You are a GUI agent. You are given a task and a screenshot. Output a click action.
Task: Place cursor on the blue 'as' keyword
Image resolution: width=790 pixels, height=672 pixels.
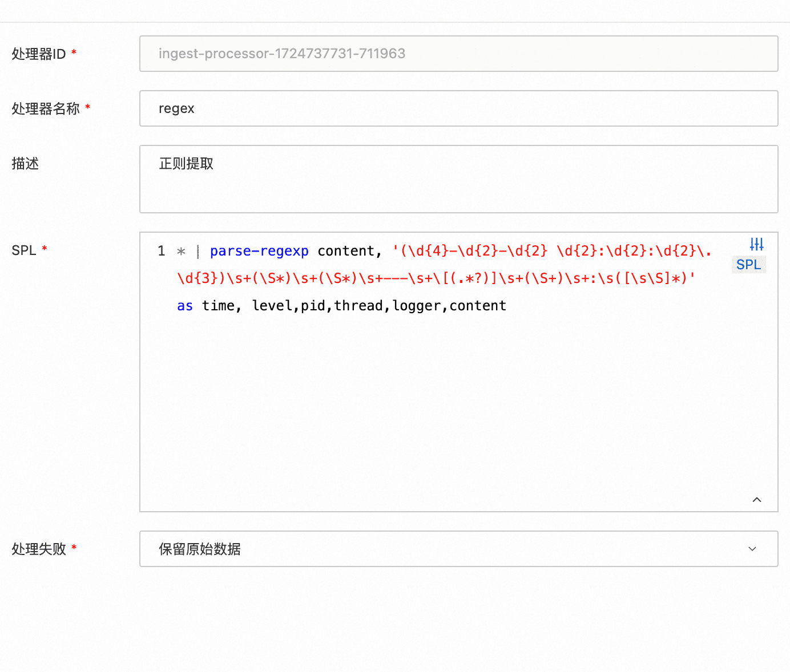click(185, 306)
